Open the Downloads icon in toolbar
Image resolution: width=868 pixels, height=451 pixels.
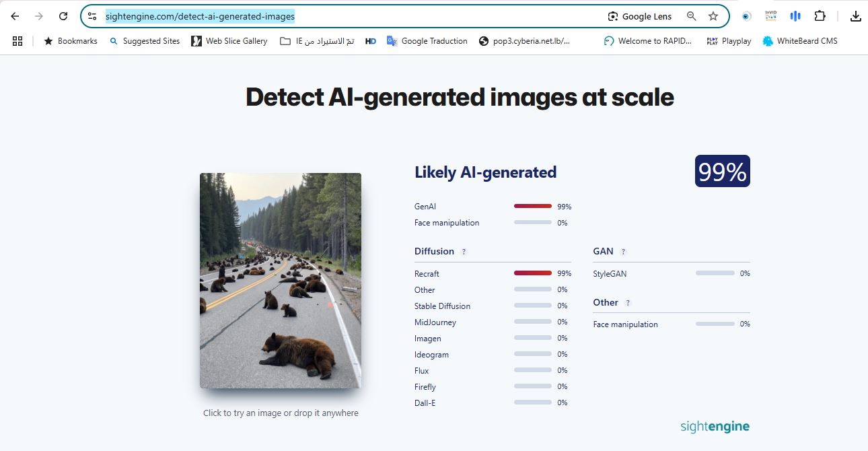tap(855, 16)
